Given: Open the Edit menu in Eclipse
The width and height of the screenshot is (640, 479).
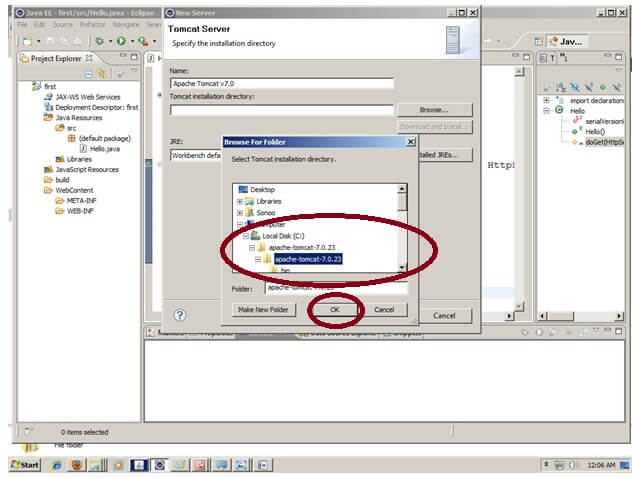Looking at the screenshot, I should pyautogui.click(x=40, y=24).
